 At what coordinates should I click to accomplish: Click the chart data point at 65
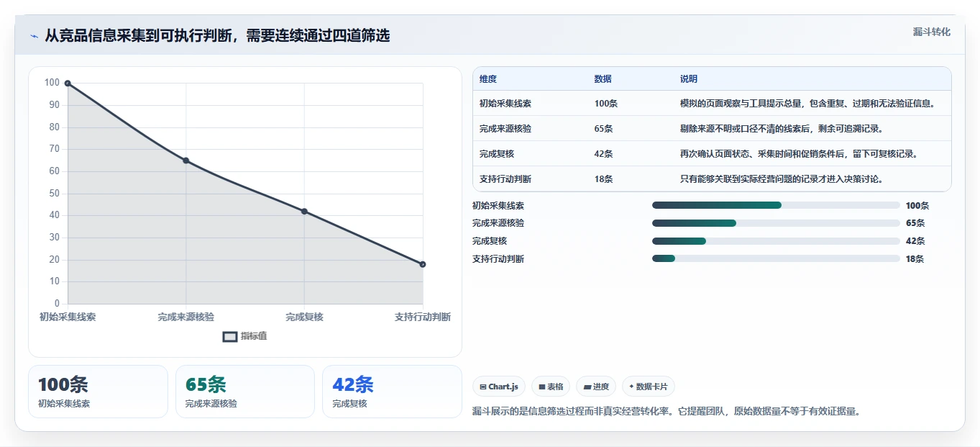click(186, 161)
